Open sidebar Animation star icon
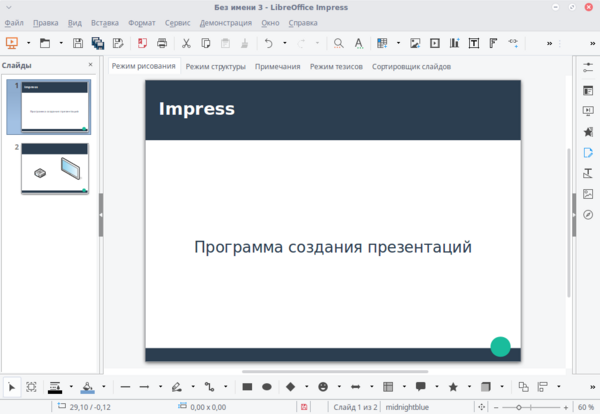The image size is (600, 414). (588, 132)
